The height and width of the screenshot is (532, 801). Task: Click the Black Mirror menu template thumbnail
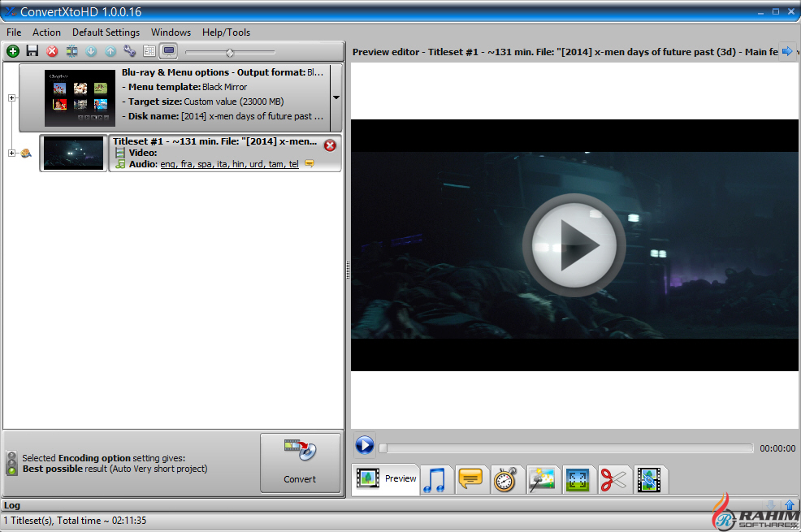click(80, 98)
